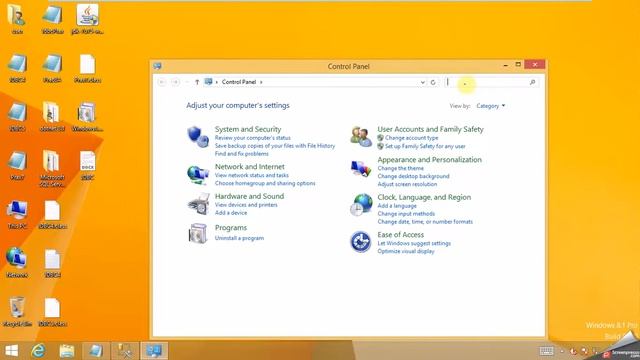Click the Clock, Language, and Region icon
The height and width of the screenshot is (360, 640).
click(361, 204)
